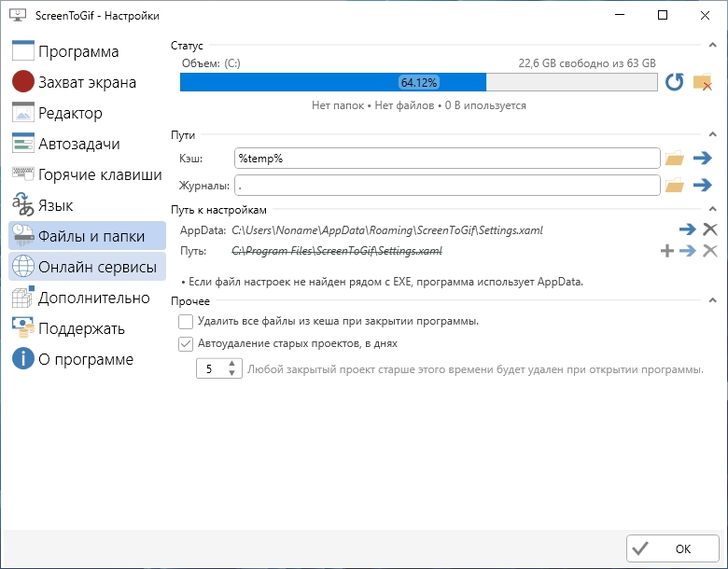Image resolution: width=728 pixels, height=569 pixels.
Task: Close the settings window
Action: 705,15
